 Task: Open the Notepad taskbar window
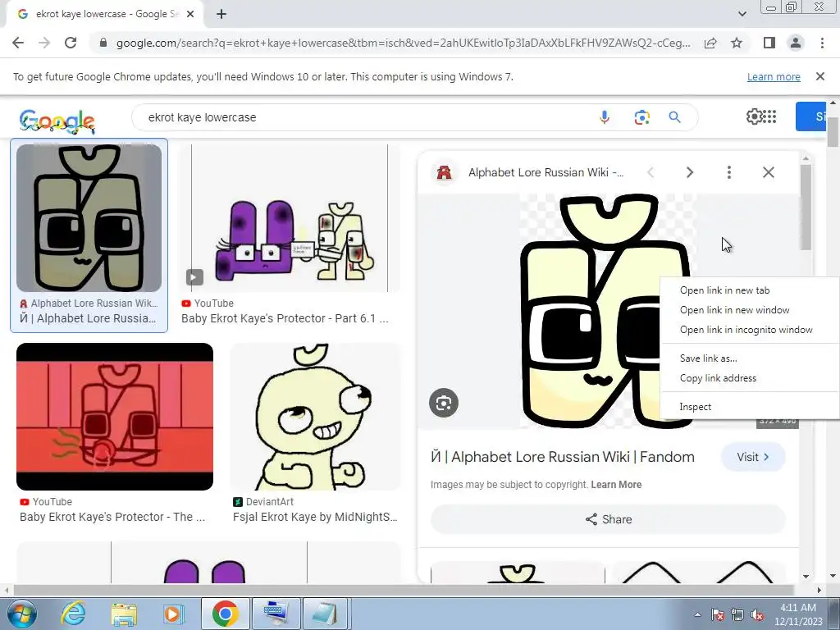tap(326, 614)
